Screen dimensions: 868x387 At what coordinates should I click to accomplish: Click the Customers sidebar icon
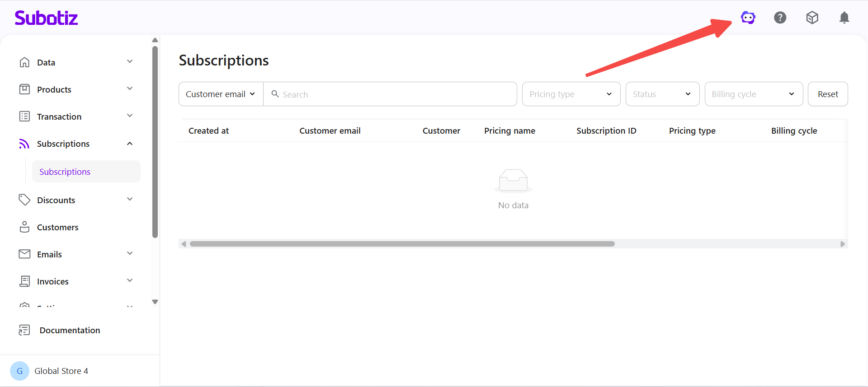click(x=24, y=227)
